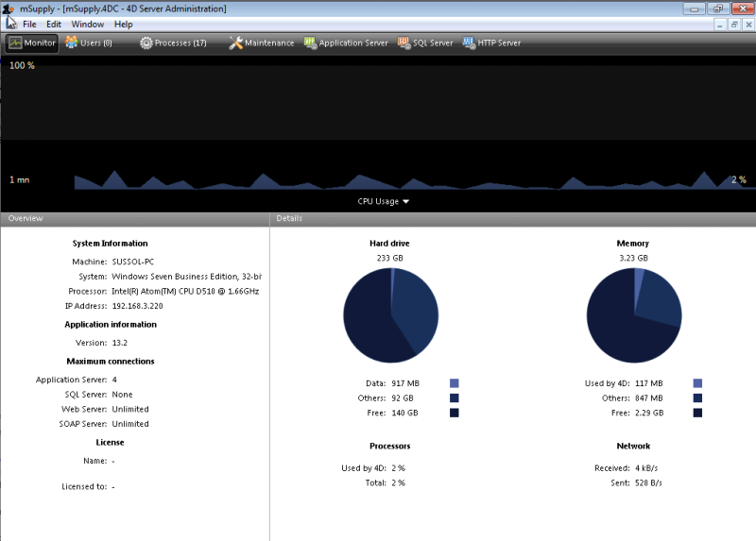Open the Help menu

click(x=124, y=24)
